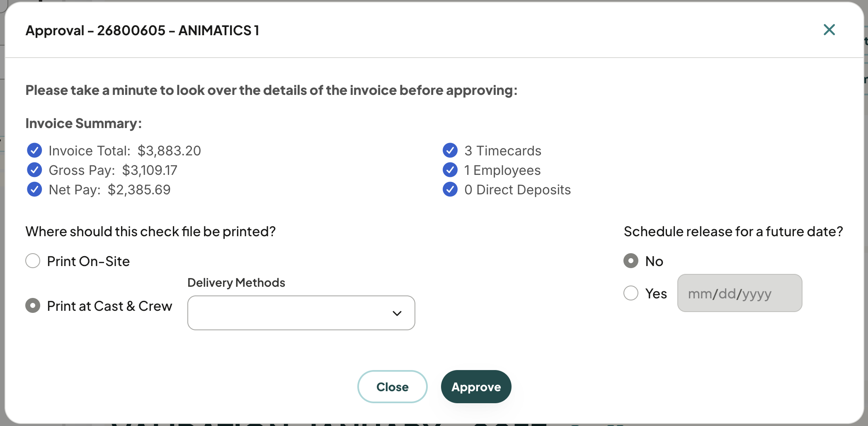Click the Delivery Methods chevron arrow
This screenshot has height=426, width=868.
(x=397, y=313)
